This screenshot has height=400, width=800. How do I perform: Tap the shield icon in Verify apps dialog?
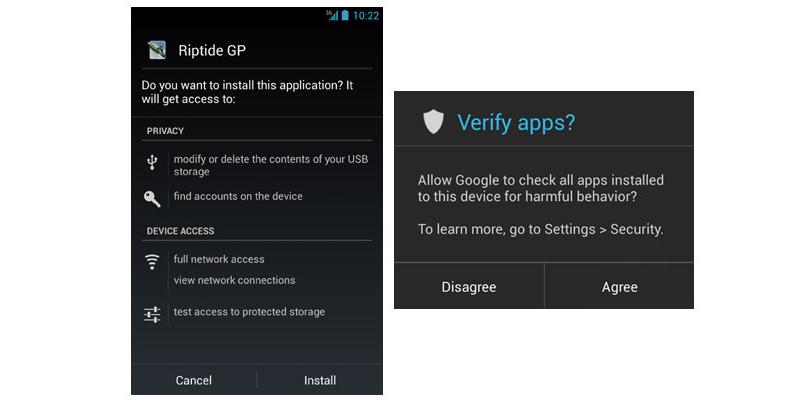click(434, 122)
